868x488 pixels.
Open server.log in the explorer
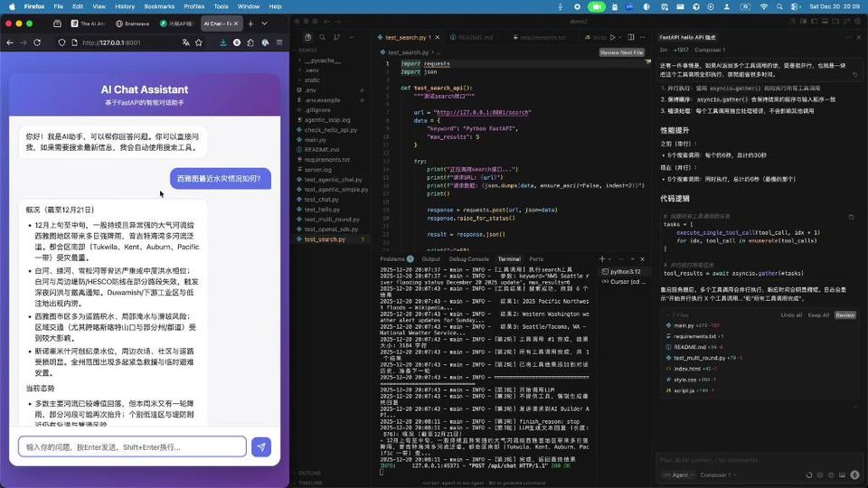(318, 170)
